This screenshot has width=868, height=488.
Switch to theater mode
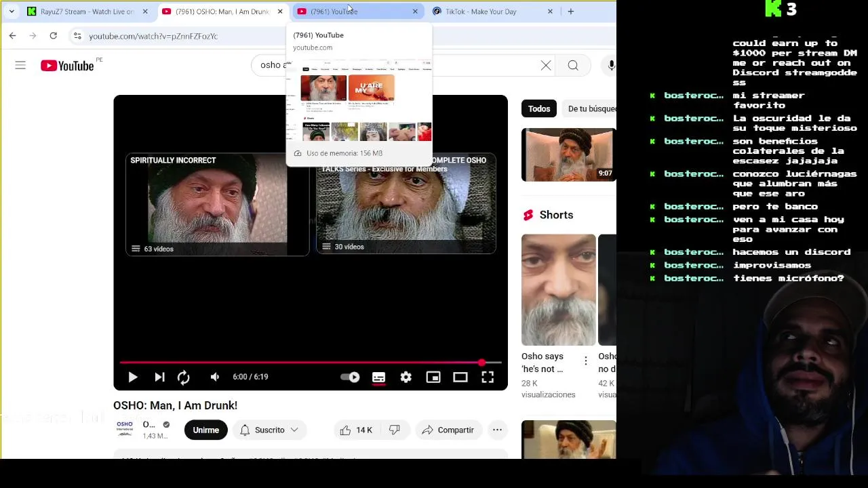point(460,377)
